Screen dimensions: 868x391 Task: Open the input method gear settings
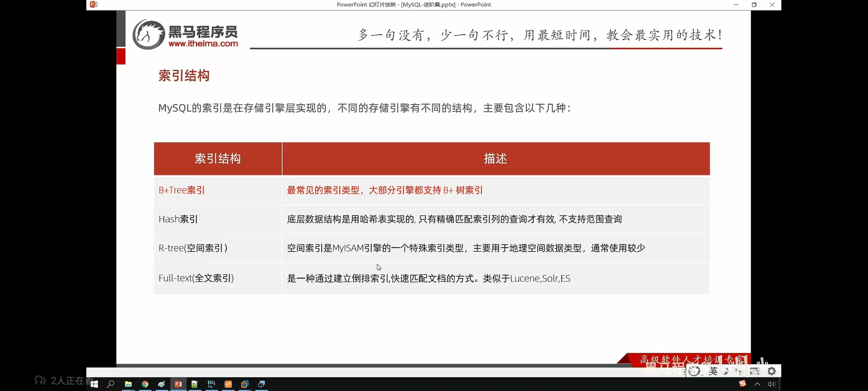click(x=772, y=371)
